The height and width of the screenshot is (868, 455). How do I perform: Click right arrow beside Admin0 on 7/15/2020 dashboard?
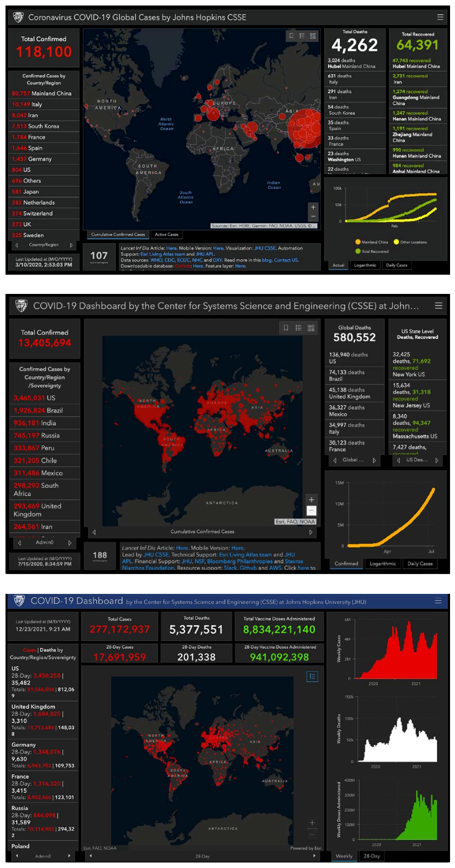pos(70,542)
